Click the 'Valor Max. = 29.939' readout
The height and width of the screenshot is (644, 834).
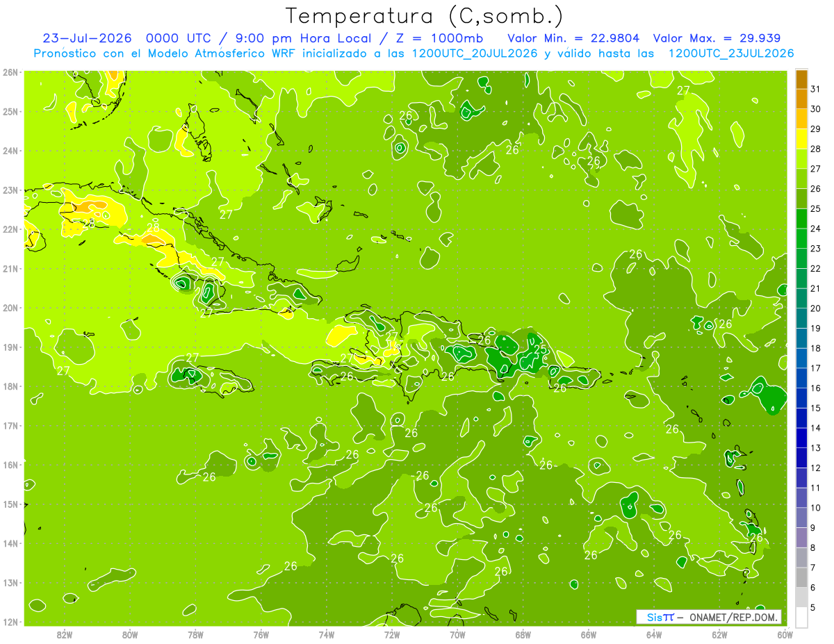tap(718, 38)
